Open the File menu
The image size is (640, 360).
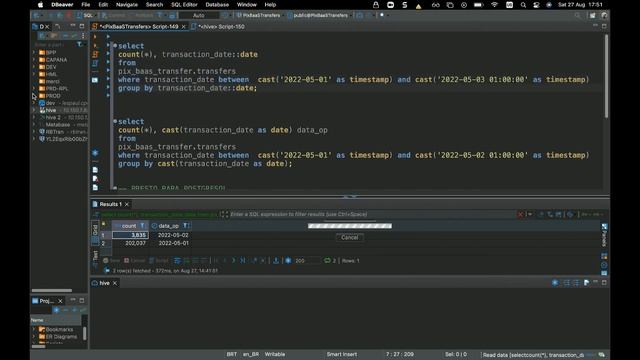85,5
